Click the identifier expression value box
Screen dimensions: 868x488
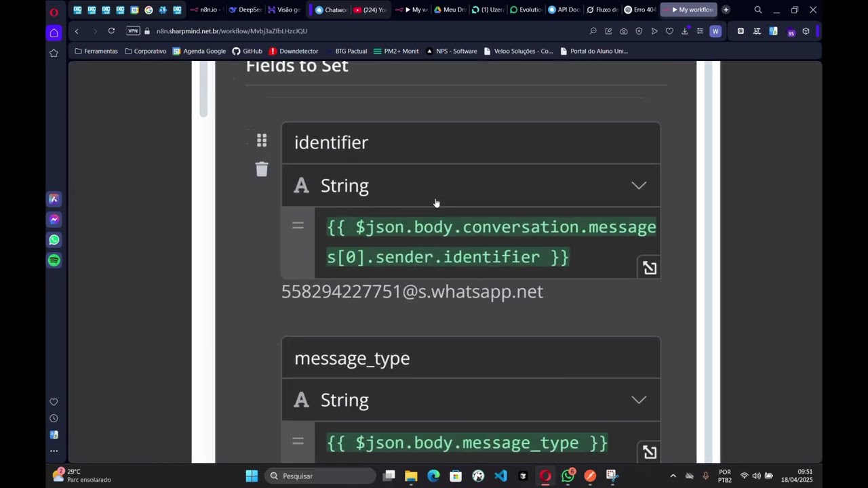click(487, 243)
